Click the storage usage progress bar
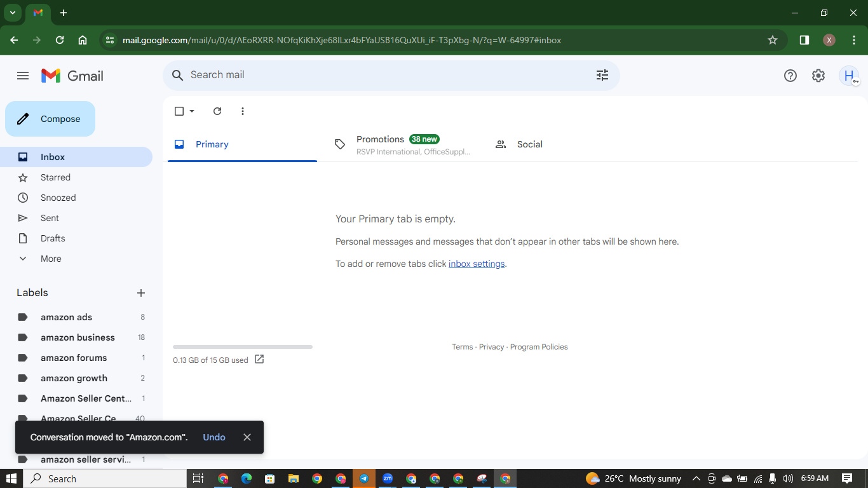 tap(243, 347)
